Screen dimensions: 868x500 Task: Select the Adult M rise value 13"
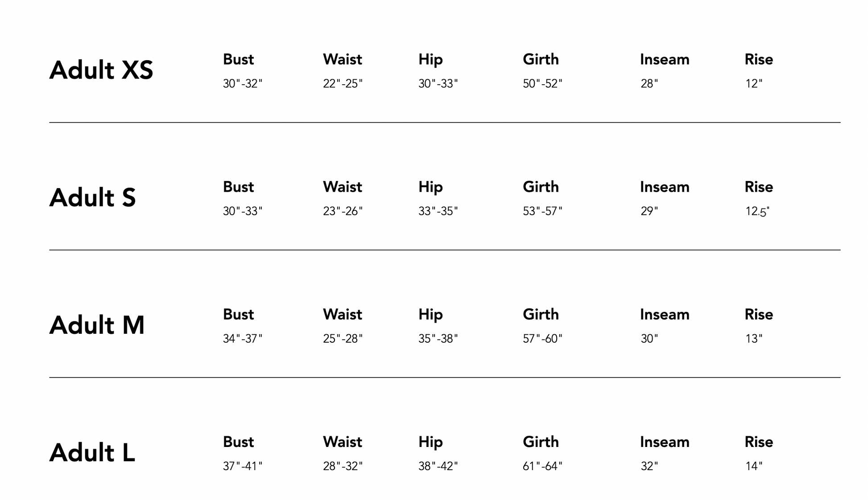tap(754, 339)
